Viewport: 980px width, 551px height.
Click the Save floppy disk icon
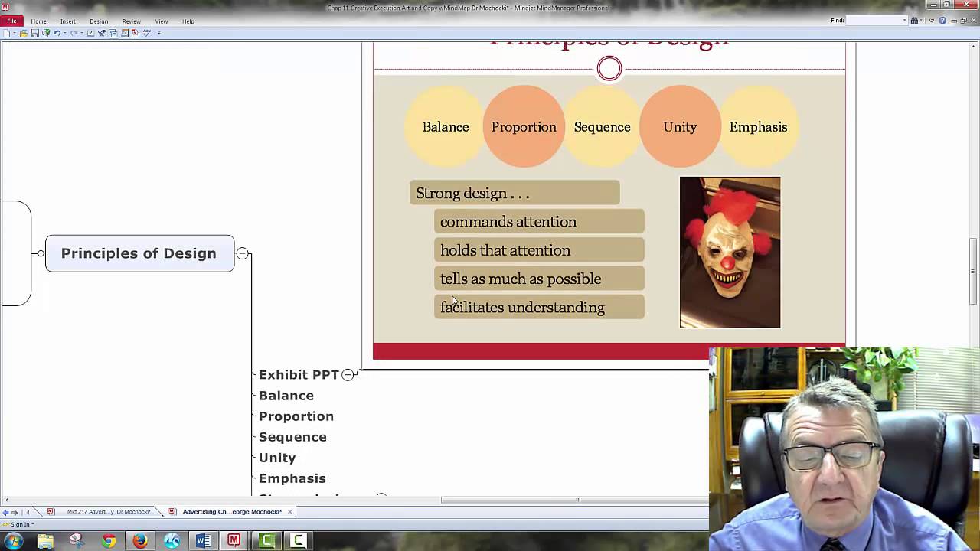click(34, 33)
